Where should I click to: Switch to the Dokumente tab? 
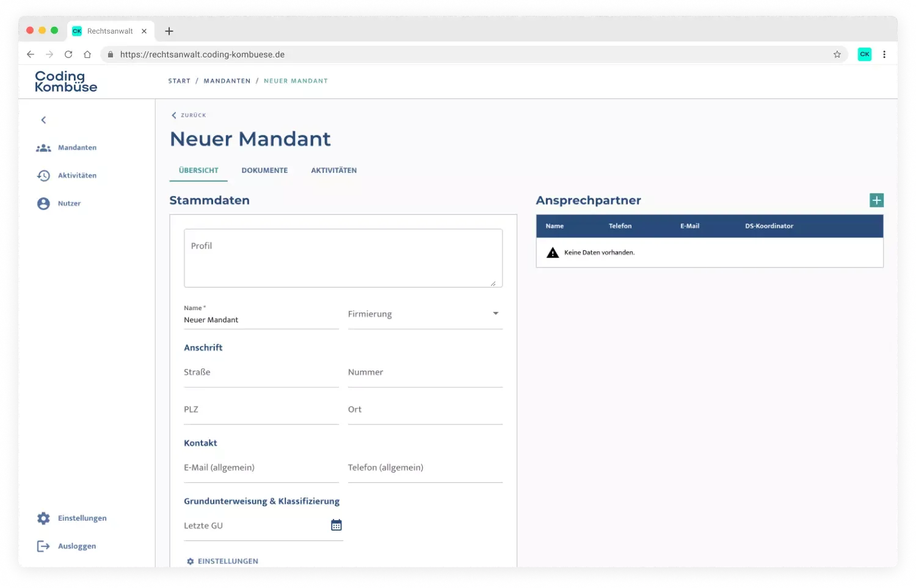pyautogui.click(x=264, y=171)
